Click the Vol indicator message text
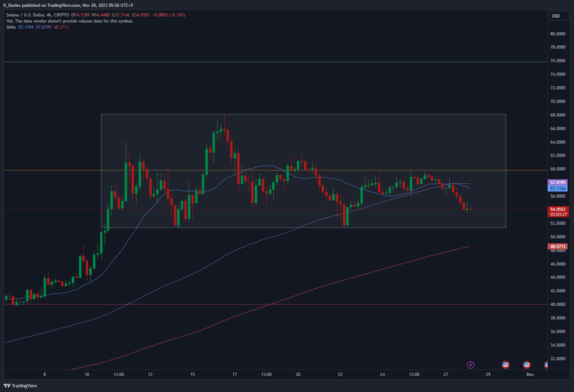 pos(70,21)
